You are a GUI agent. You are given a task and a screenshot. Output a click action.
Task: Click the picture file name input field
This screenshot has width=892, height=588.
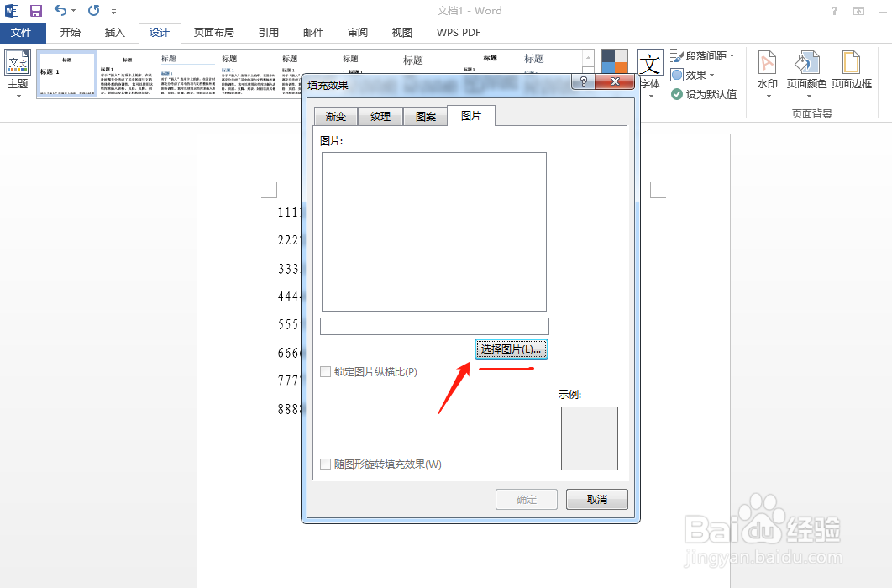click(433, 326)
